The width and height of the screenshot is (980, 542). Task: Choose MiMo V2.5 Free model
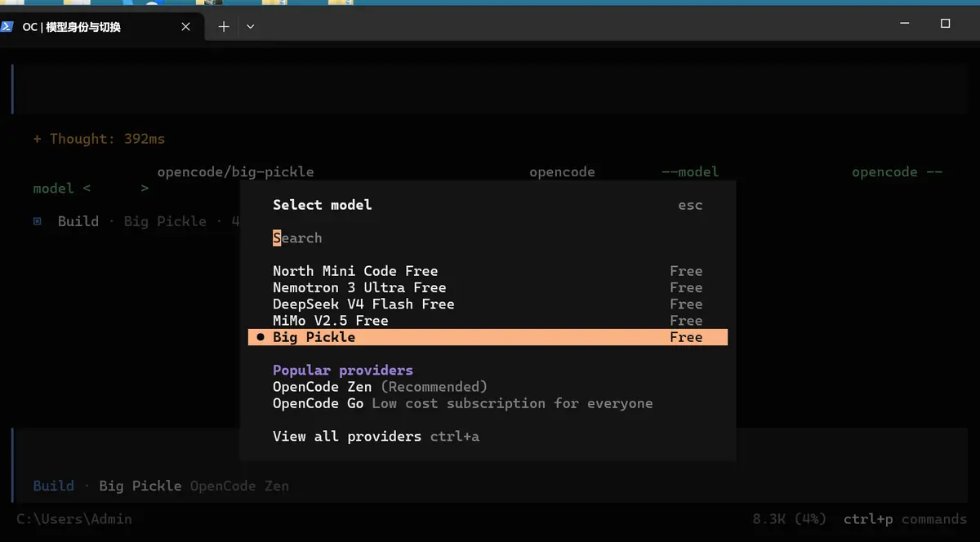coord(488,321)
